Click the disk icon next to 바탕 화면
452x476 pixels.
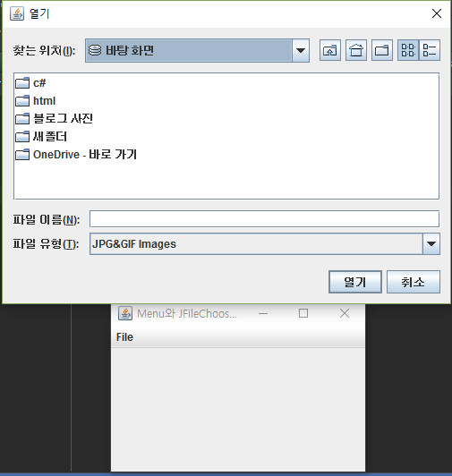[95, 50]
